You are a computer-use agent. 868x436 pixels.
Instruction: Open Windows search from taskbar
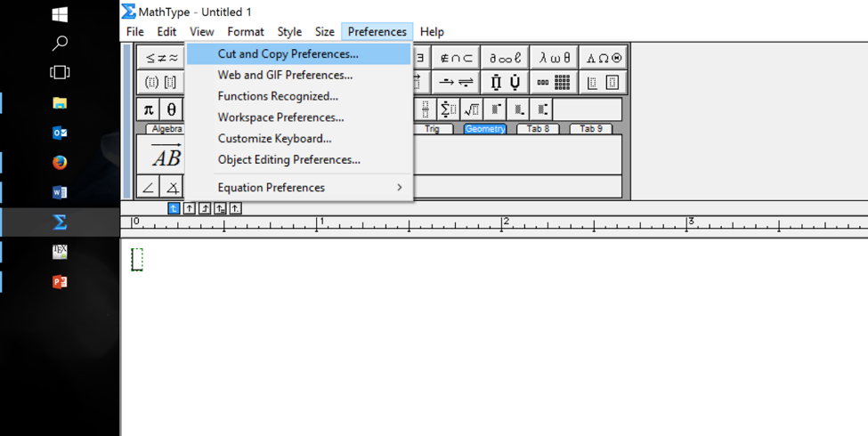click(60, 44)
